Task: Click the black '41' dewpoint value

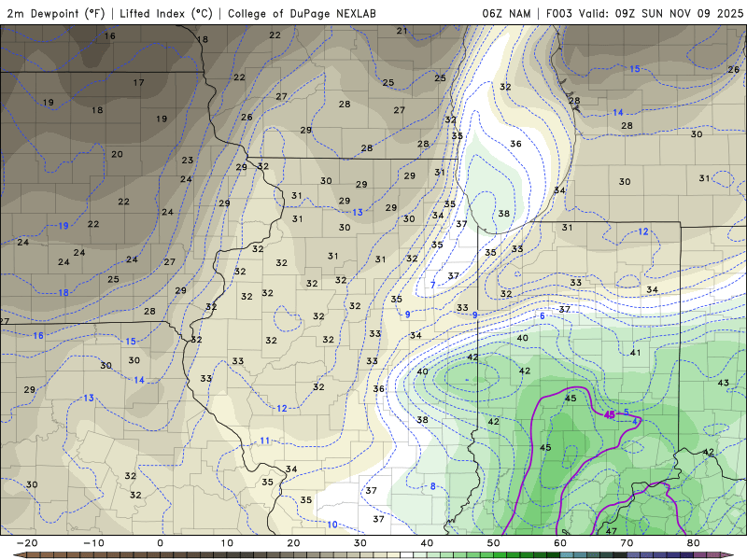Action: pos(635,353)
